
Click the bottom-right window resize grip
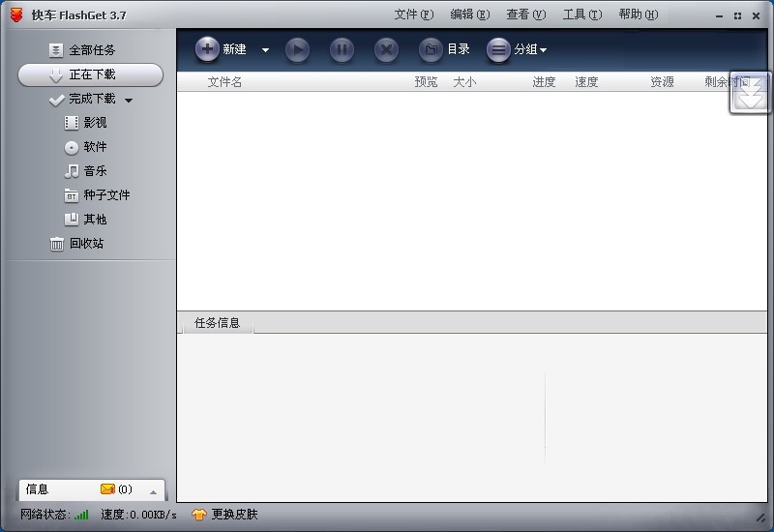pyautogui.click(x=760, y=517)
